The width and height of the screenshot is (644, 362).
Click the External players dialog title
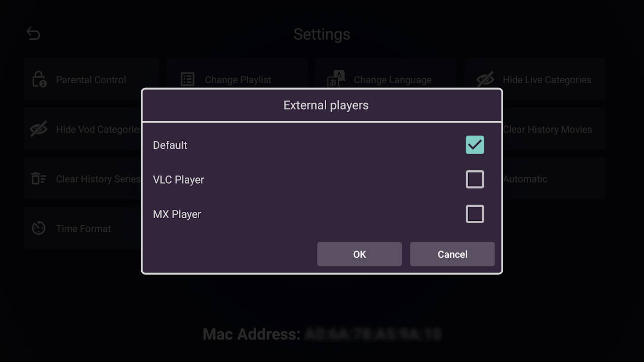(x=326, y=105)
